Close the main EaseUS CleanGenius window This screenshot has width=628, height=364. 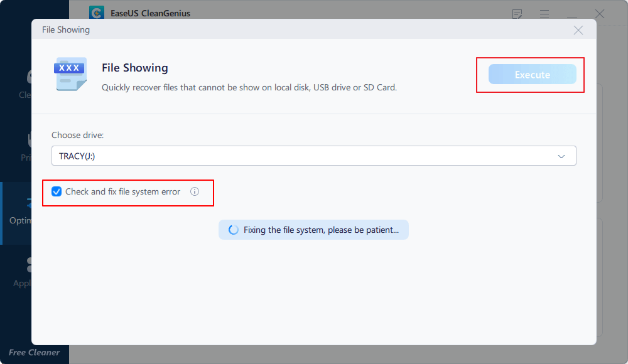[x=600, y=14]
